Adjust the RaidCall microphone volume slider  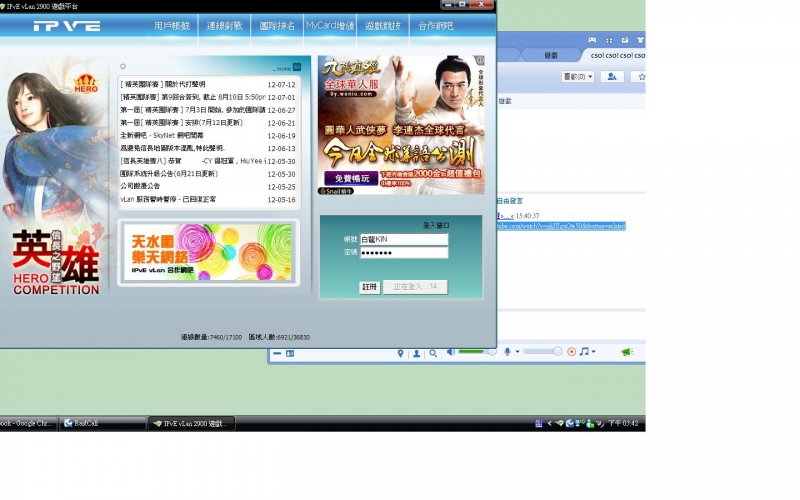click(x=542, y=351)
